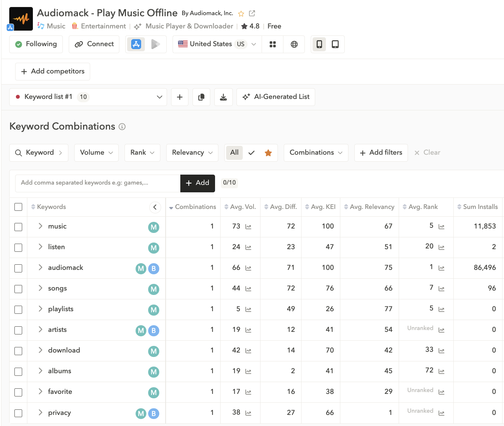Screen dimensions: 504x426
Task: Open the AI-Generated List
Action: pyautogui.click(x=276, y=97)
